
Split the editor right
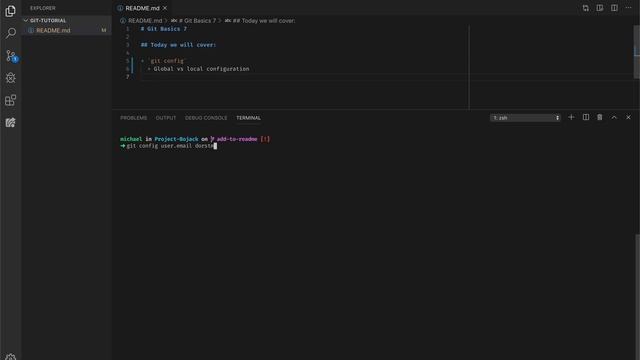pyautogui.click(x=614, y=8)
